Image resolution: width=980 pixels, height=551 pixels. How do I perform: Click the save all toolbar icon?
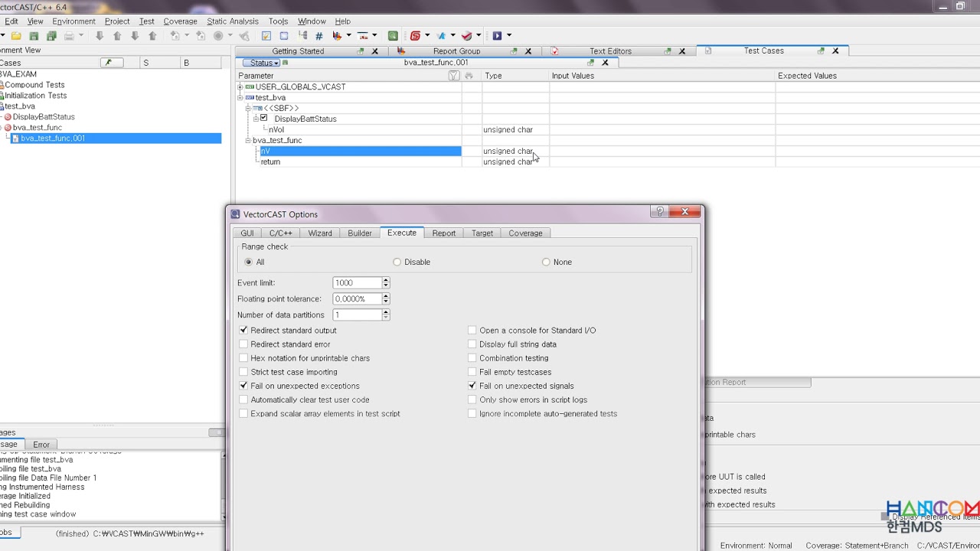[51, 36]
